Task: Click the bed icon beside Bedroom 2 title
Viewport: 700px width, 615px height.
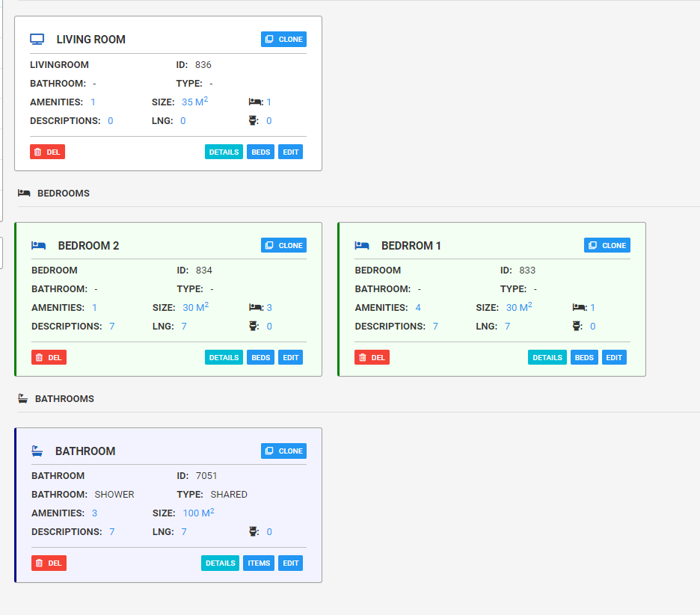Action: (38, 245)
